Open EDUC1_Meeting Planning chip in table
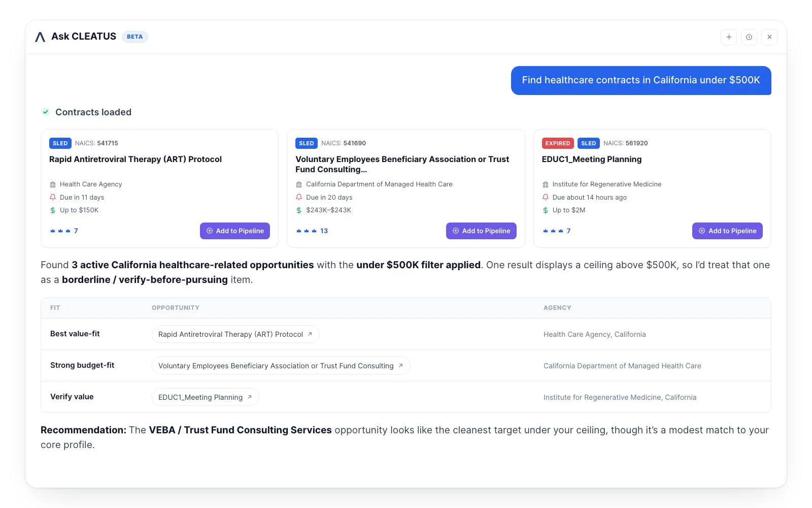 coord(205,397)
